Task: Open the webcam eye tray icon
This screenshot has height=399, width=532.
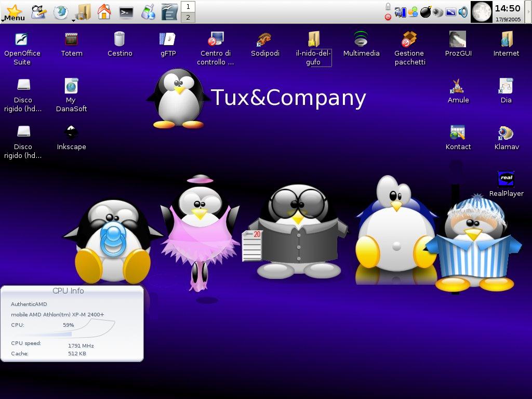Action: (438, 12)
